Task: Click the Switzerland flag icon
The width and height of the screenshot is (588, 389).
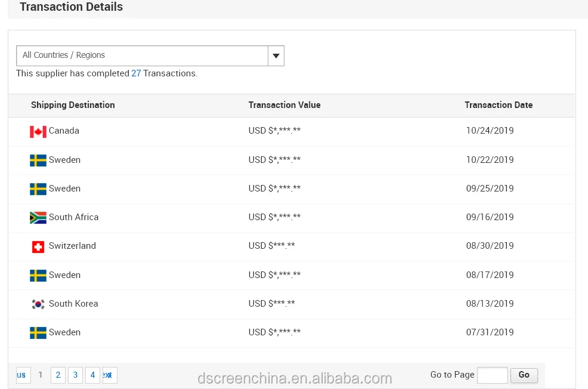Action: coord(38,246)
